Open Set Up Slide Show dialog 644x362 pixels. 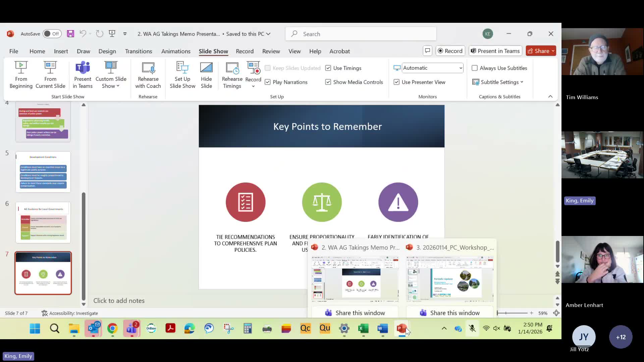click(x=182, y=74)
